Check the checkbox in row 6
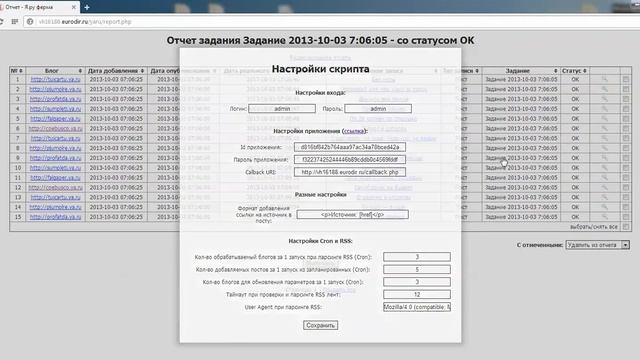Screen dimensions: 640x360 pyautogui.click(x=626, y=128)
